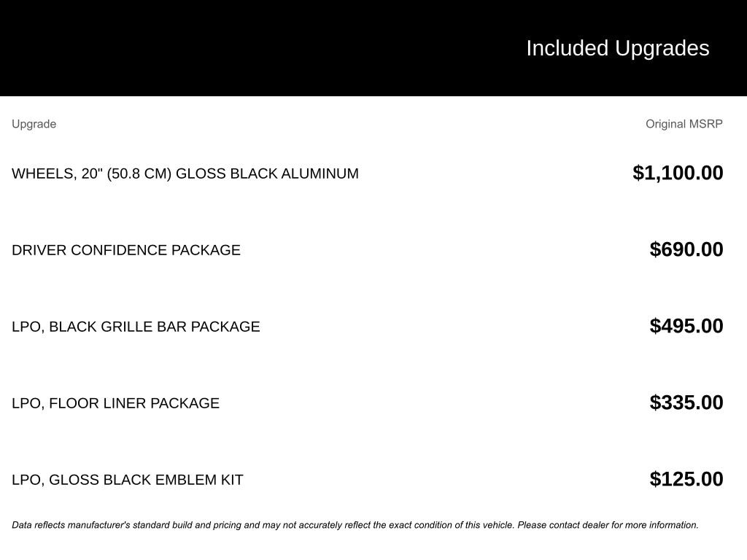The image size is (747, 560).
Task: Select the LPO, Black Grille Bar Package label
Action: (x=136, y=327)
